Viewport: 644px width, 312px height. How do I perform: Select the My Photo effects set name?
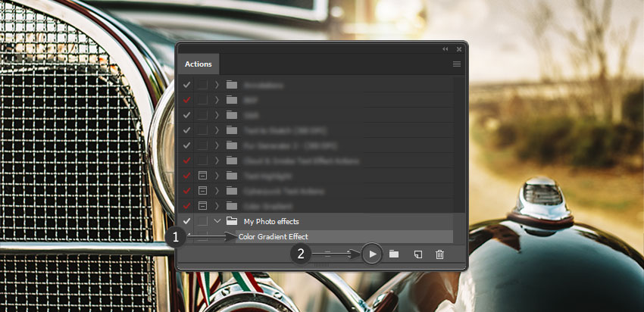click(x=271, y=221)
